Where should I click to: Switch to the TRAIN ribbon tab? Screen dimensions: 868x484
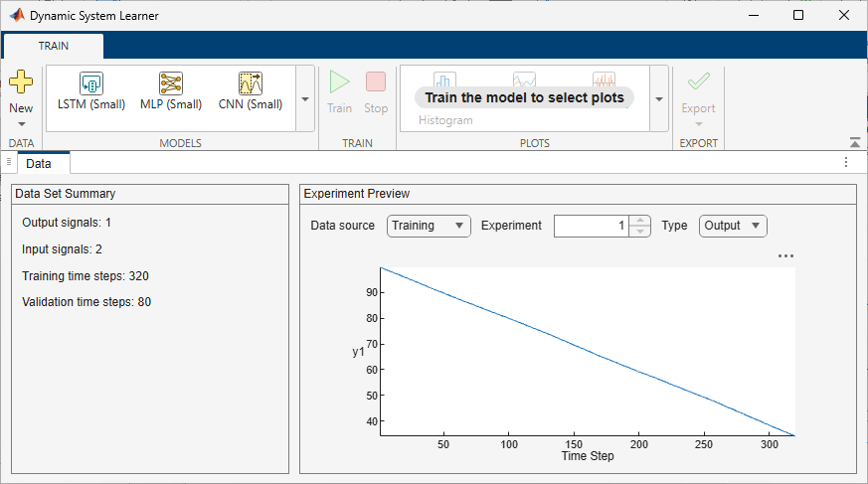pyautogui.click(x=53, y=46)
